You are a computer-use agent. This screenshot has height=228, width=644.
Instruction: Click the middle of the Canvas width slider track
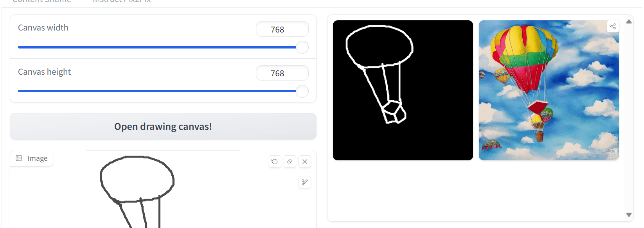pyautogui.click(x=160, y=47)
